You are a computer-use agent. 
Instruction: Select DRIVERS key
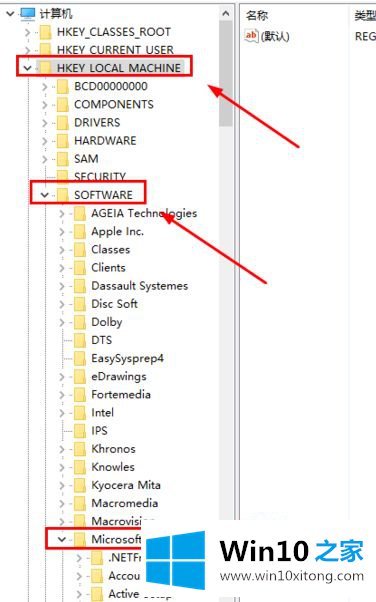coord(97,122)
